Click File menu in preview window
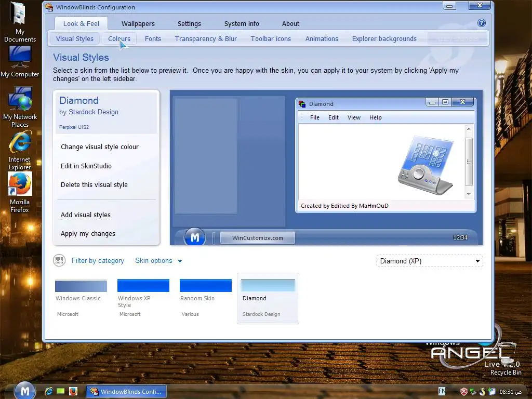 point(314,117)
